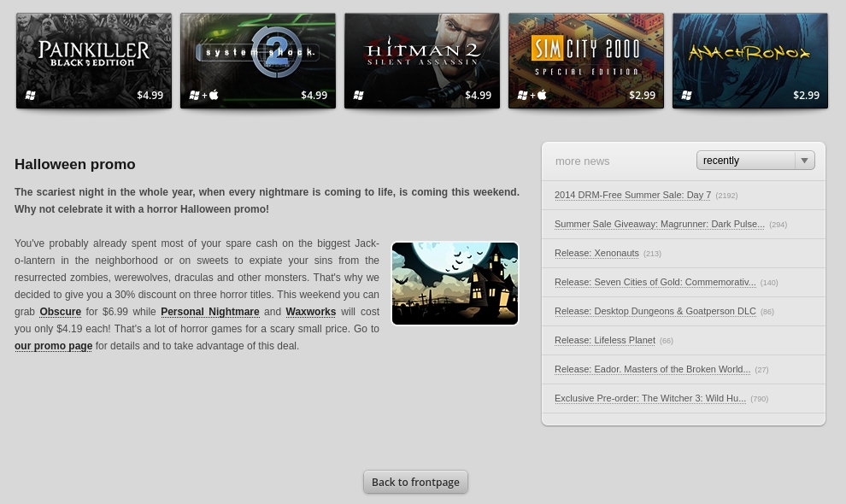846x504 pixels.
Task: Open the Waxworks game link
Action: (x=311, y=312)
